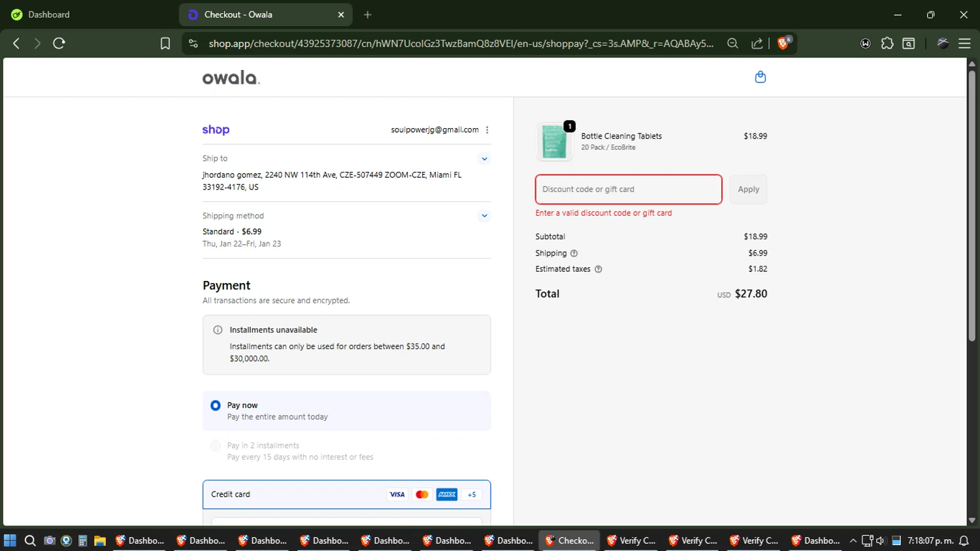Open Windows taskbar search
Viewport: 980px width, 551px height.
[30, 541]
